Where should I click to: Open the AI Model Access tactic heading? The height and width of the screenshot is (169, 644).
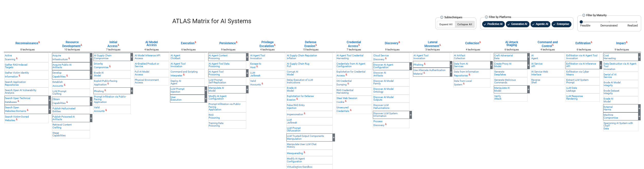152,43
